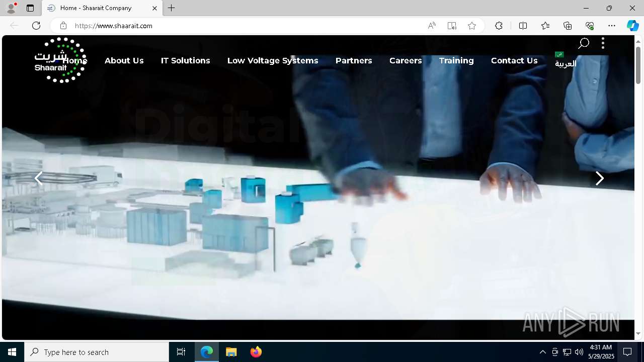Go to the Home page link
644x362 pixels.
75,61
